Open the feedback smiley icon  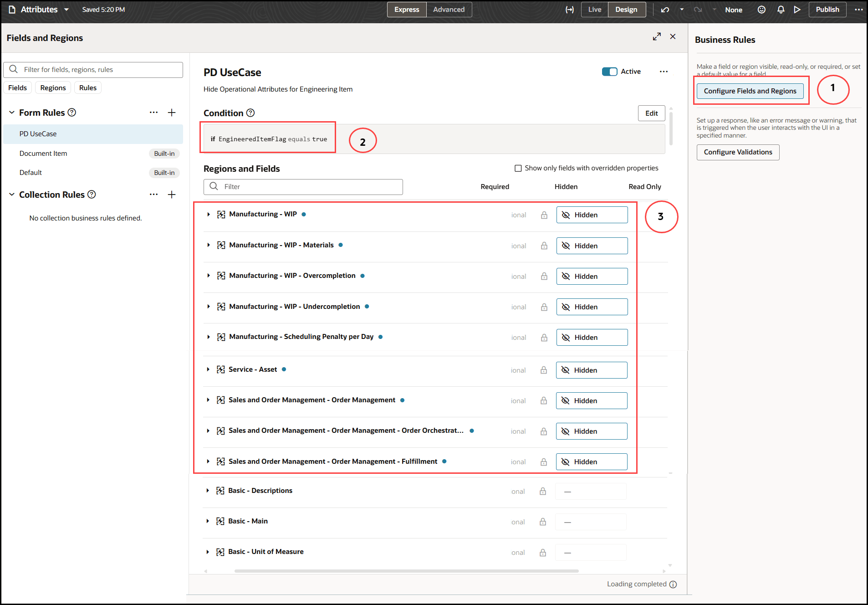(761, 10)
